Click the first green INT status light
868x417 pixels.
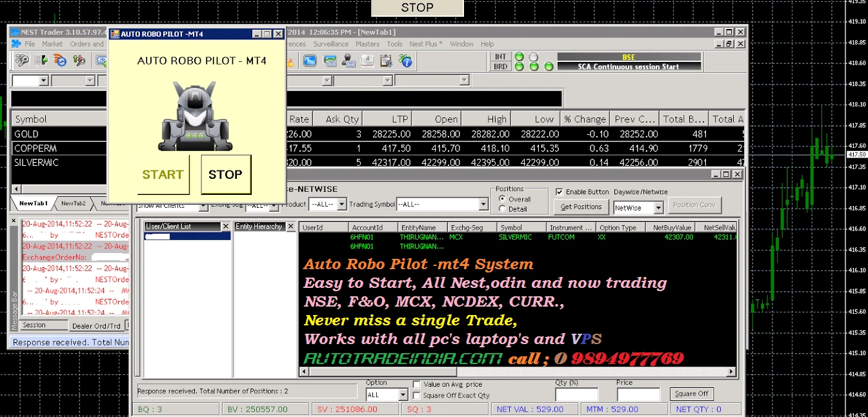518,57
